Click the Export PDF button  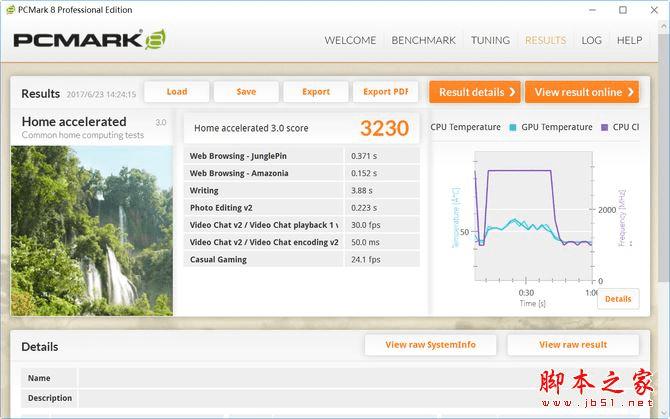(x=385, y=92)
